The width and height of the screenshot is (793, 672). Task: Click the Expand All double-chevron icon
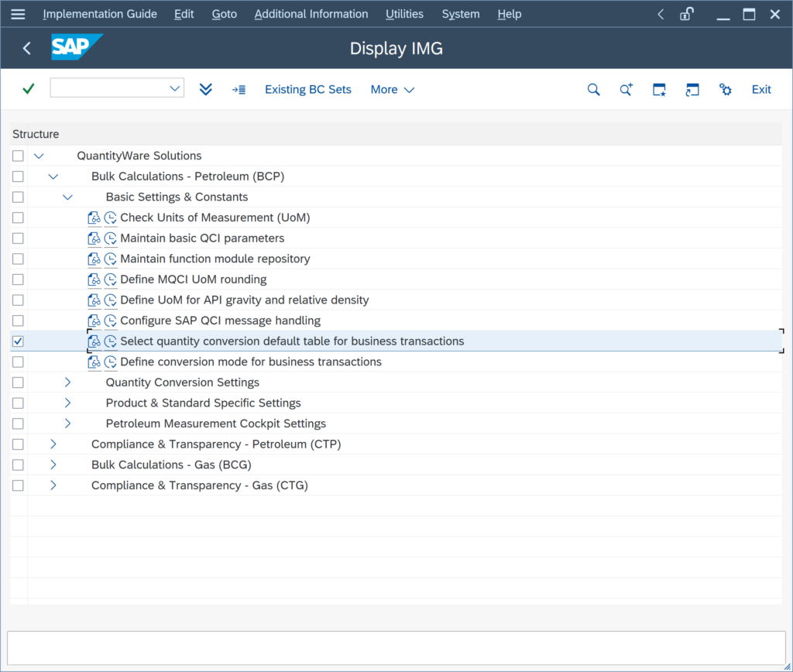(205, 90)
